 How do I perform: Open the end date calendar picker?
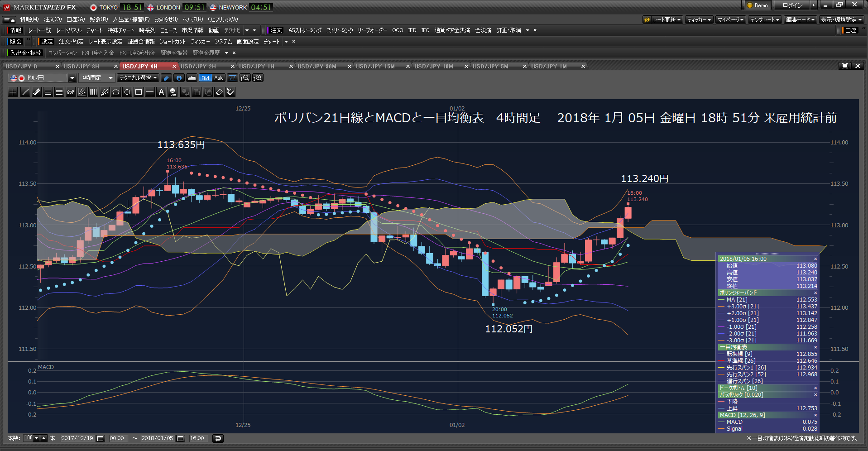[181, 438]
